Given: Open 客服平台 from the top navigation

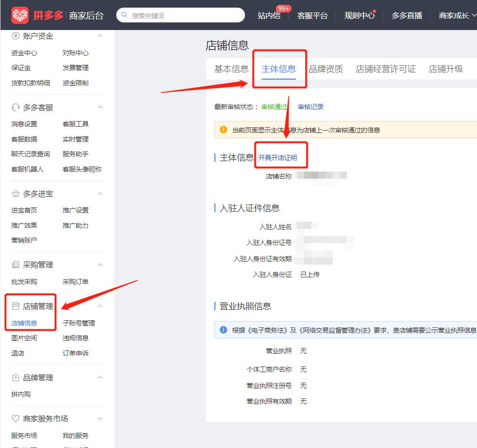Looking at the screenshot, I should (312, 15).
